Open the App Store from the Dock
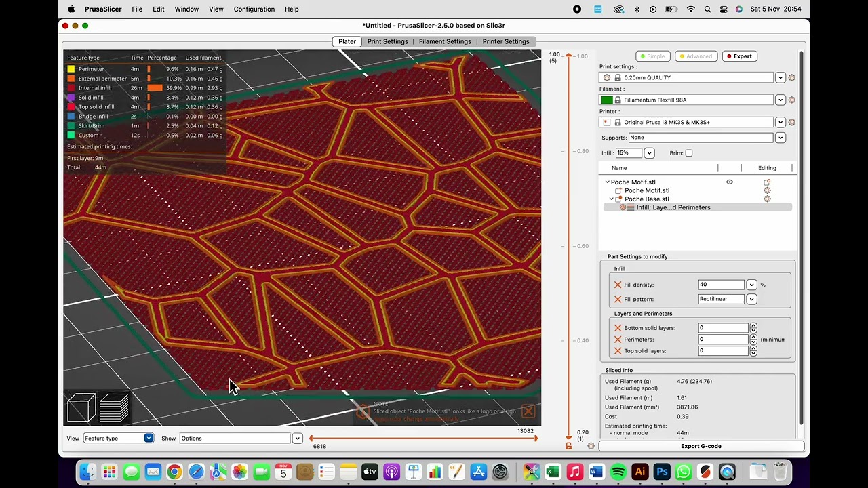The image size is (868, 488). click(479, 472)
